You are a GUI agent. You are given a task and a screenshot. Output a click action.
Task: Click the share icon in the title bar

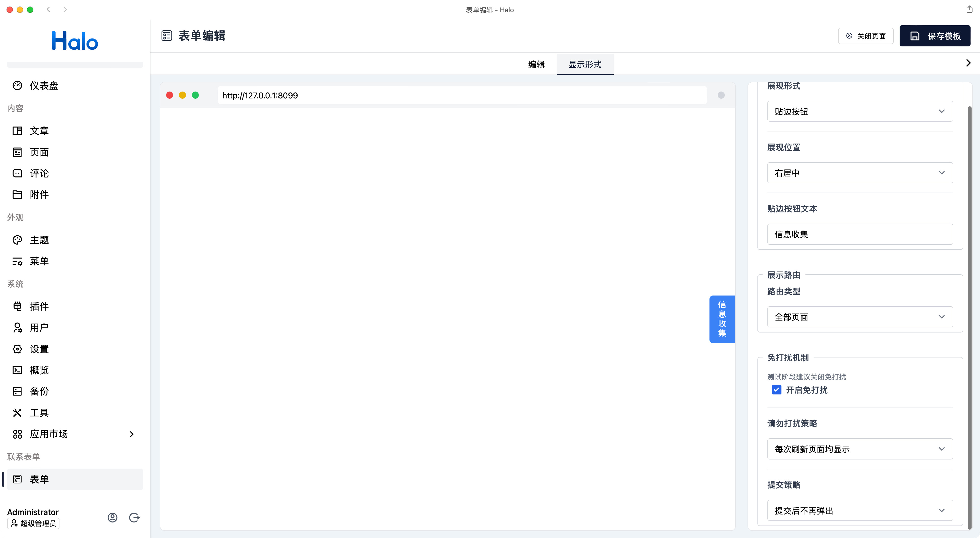[969, 9]
